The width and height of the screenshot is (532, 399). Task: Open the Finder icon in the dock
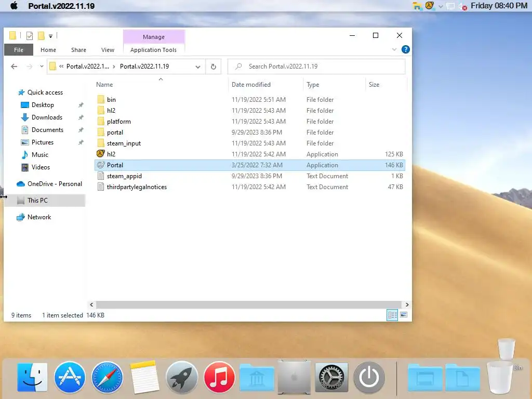coord(32,377)
